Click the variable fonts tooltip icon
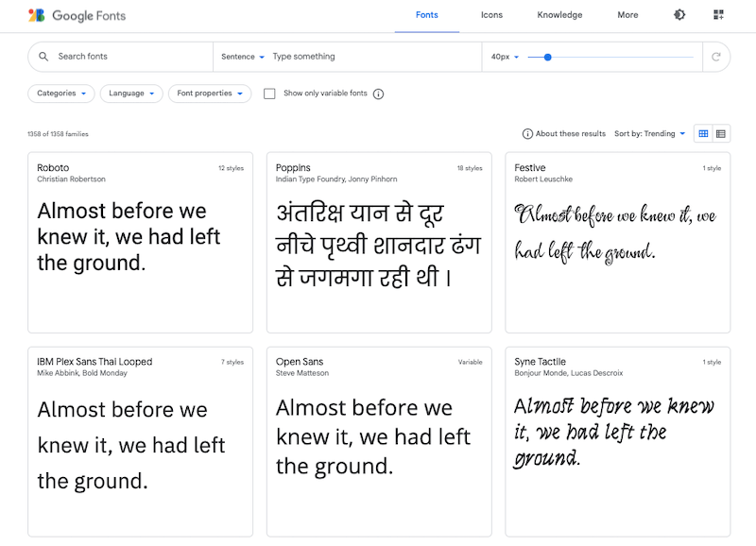Screen dimensions: 756x546 (378, 94)
